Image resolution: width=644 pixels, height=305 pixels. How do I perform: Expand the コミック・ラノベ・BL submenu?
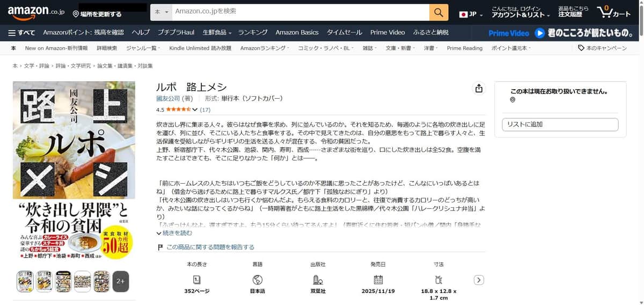(326, 48)
